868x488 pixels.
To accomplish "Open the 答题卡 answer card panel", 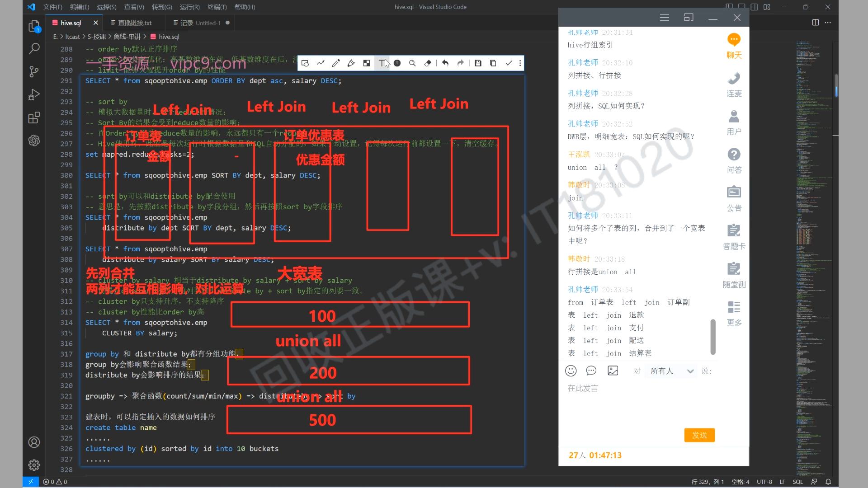I will 734,236.
